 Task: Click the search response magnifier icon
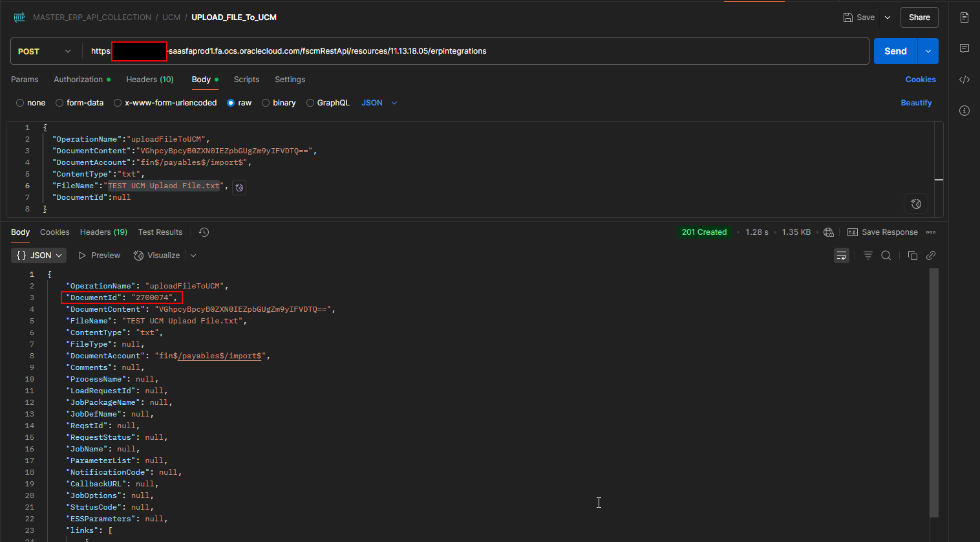(886, 255)
